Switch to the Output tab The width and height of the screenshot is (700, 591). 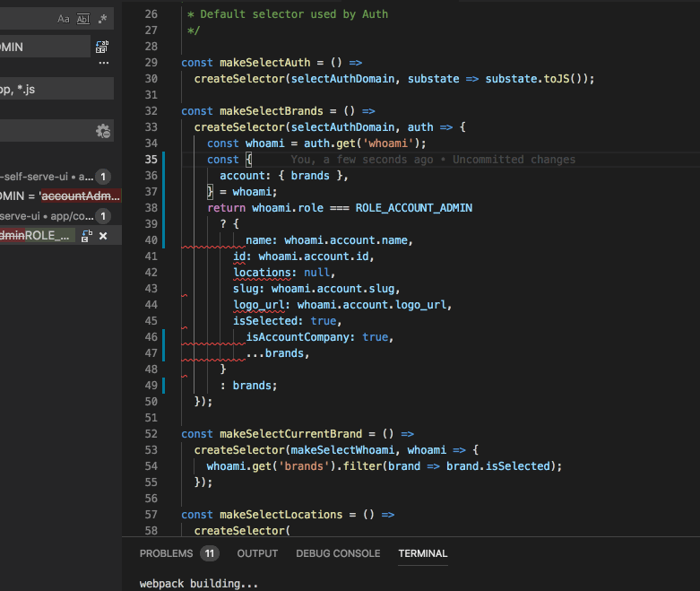257,553
